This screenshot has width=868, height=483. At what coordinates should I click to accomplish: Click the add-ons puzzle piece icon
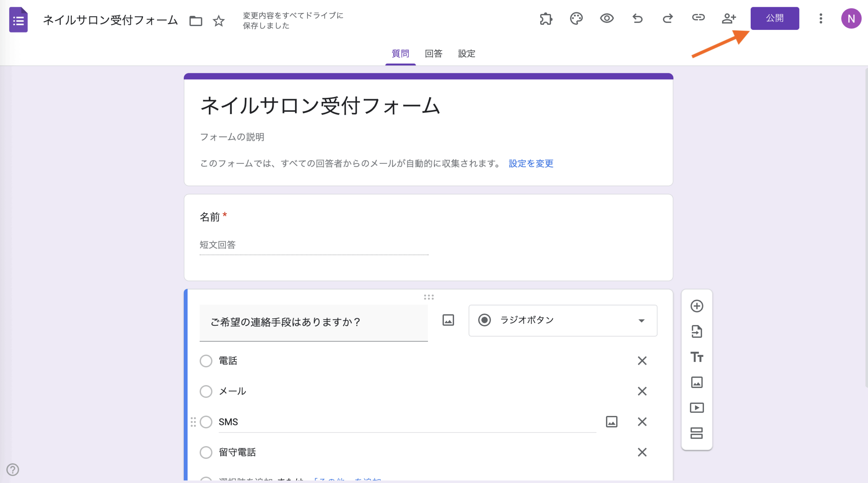click(546, 18)
